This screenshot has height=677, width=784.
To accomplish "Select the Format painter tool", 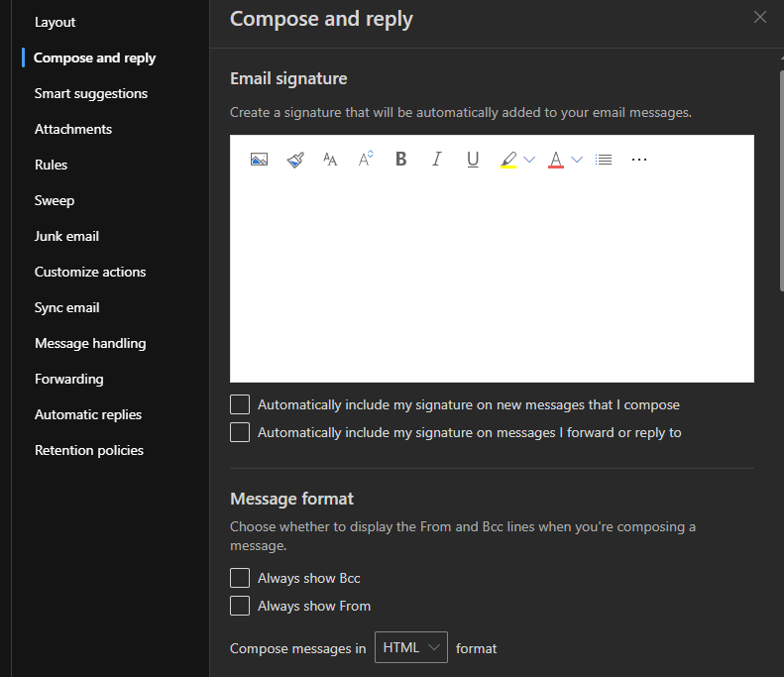I will click(x=295, y=160).
